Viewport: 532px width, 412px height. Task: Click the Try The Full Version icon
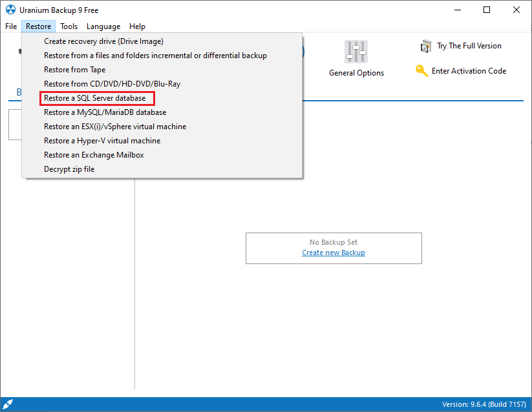click(x=425, y=46)
